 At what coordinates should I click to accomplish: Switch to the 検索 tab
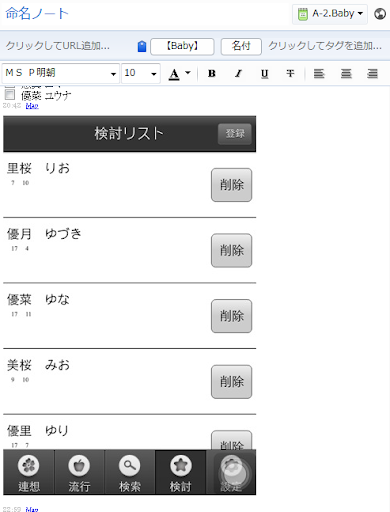point(130,472)
